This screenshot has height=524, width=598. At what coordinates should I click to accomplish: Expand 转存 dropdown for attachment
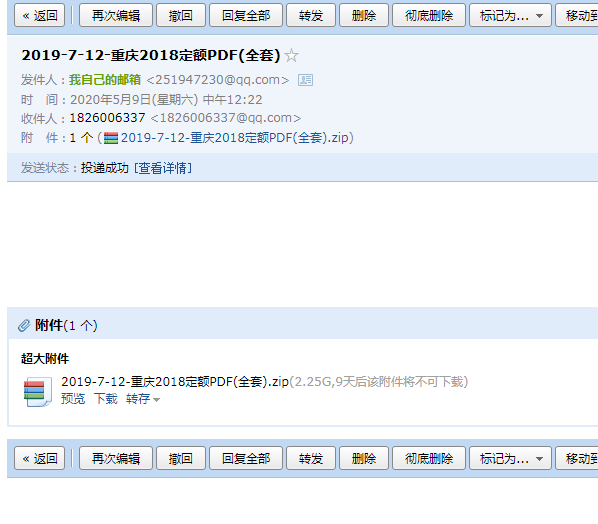pyautogui.click(x=143, y=399)
